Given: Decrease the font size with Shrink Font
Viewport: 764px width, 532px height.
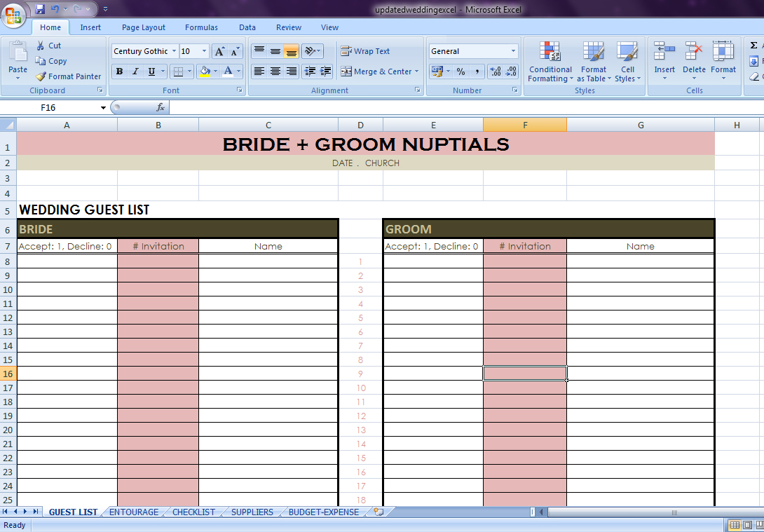Looking at the screenshot, I should 236,51.
